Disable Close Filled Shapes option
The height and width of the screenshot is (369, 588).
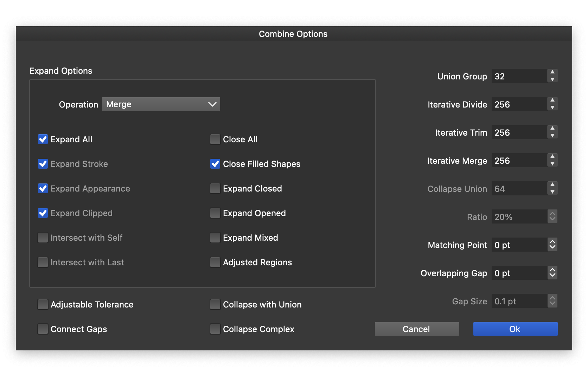(215, 164)
